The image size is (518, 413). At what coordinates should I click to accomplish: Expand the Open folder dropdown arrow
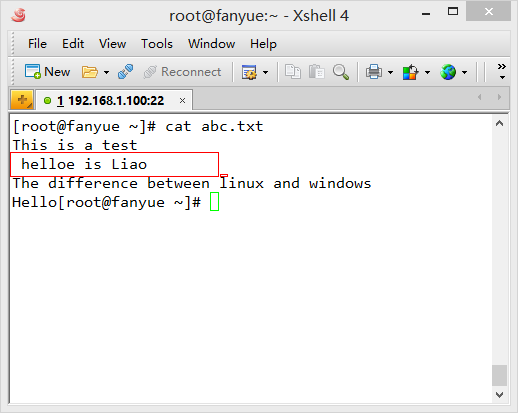point(106,72)
